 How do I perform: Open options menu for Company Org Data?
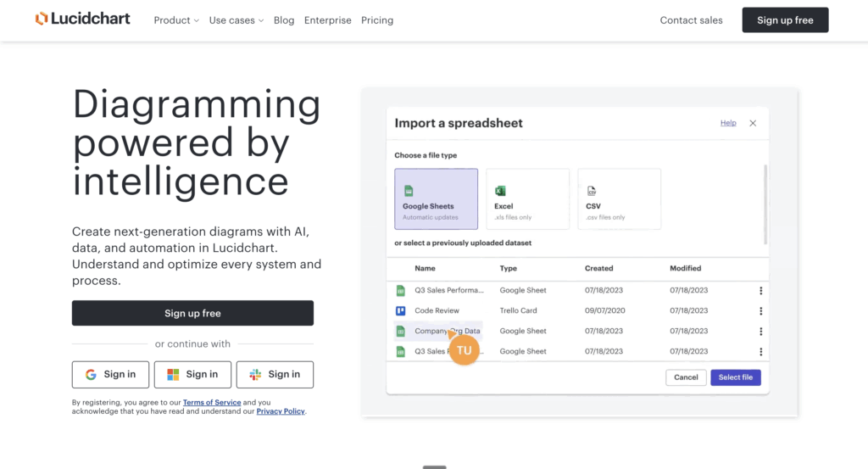click(760, 331)
